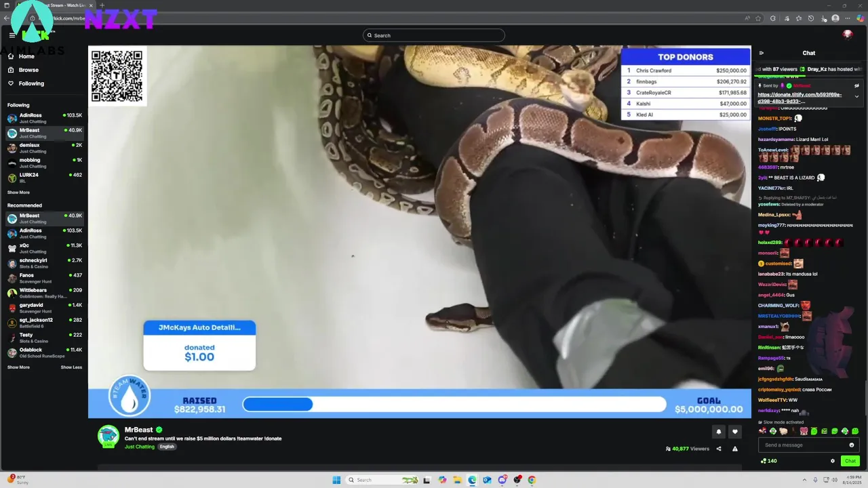Collapse Recommended list with Show Less

(71, 367)
